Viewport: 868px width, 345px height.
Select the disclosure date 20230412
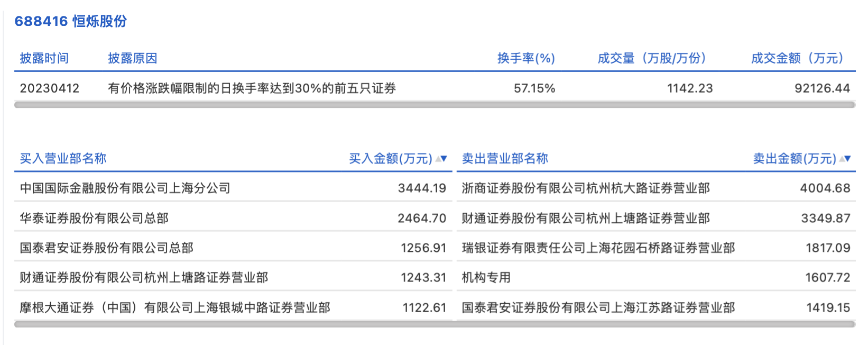coord(50,88)
